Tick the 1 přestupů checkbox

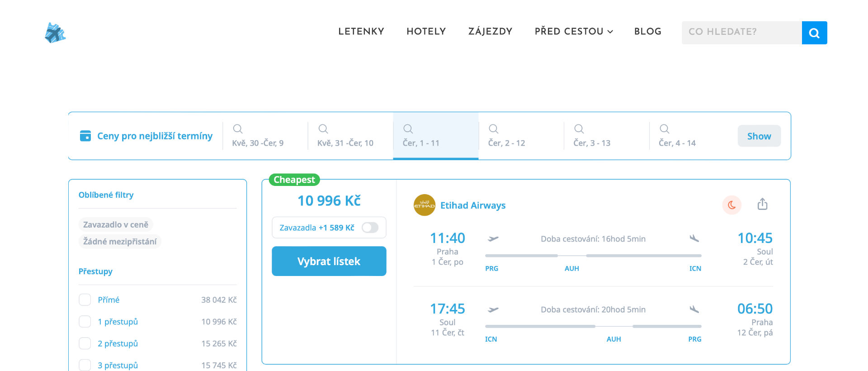pyautogui.click(x=85, y=322)
